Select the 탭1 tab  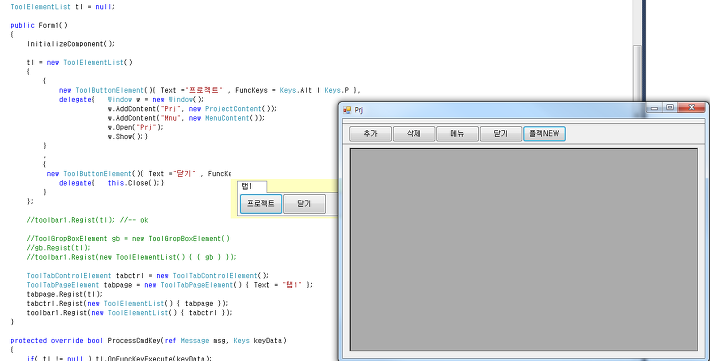252,186
